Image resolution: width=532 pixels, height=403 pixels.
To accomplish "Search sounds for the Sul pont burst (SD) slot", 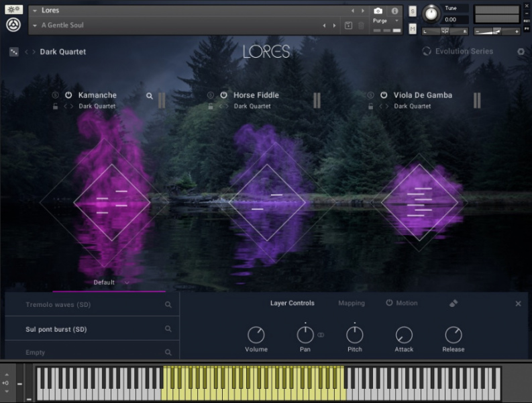I will [168, 329].
